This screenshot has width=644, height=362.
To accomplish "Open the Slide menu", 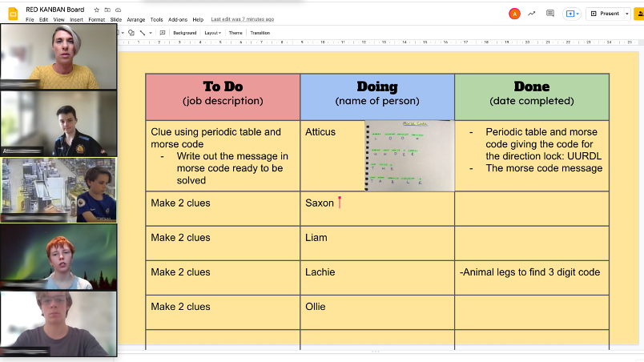I will pyautogui.click(x=116, y=20).
